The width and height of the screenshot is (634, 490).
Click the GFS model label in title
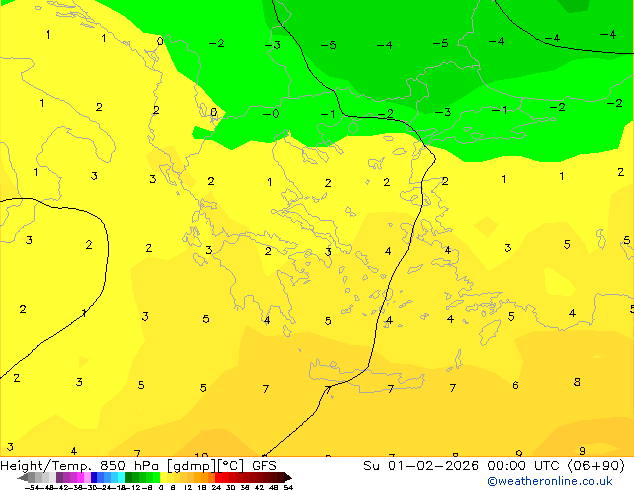pos(264,466)
